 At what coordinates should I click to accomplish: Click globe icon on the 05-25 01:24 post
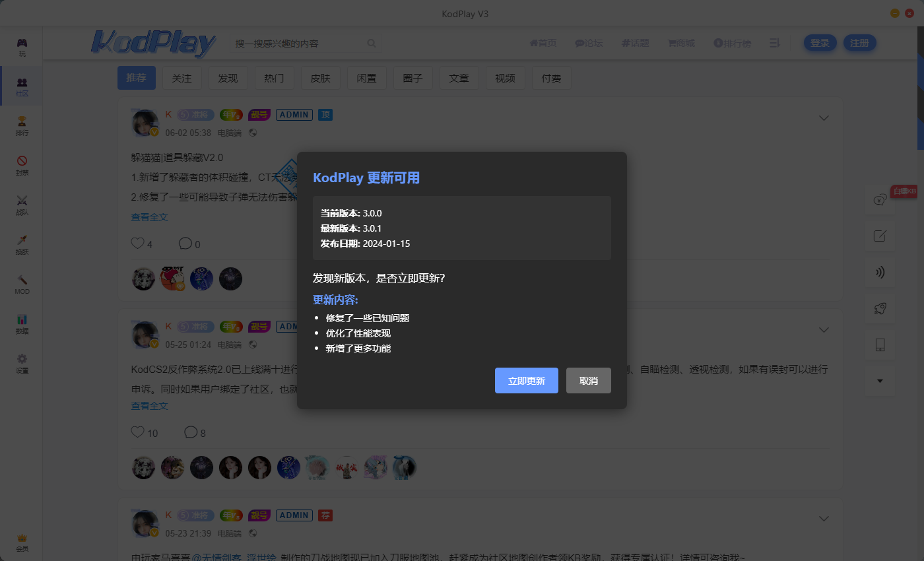pyautogui.click(x=252, y=345)
